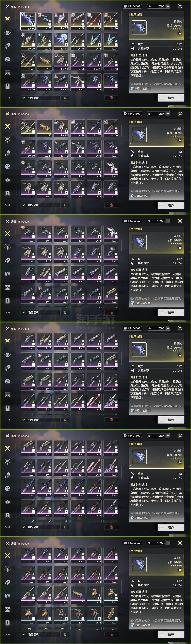The width and height of the screenshot is (191, 644).
Task: Select the selected Lv. 90 weapon with white border
Action: tap(28, 21)
